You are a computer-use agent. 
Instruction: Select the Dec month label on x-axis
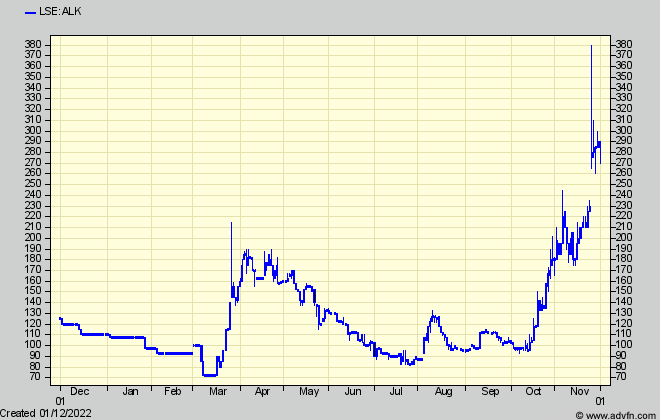(x=80, y=392)
